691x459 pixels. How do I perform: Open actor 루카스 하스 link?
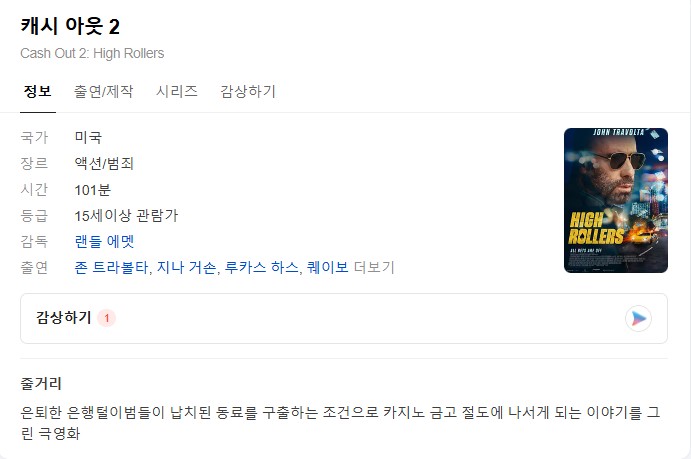(262, 267)
